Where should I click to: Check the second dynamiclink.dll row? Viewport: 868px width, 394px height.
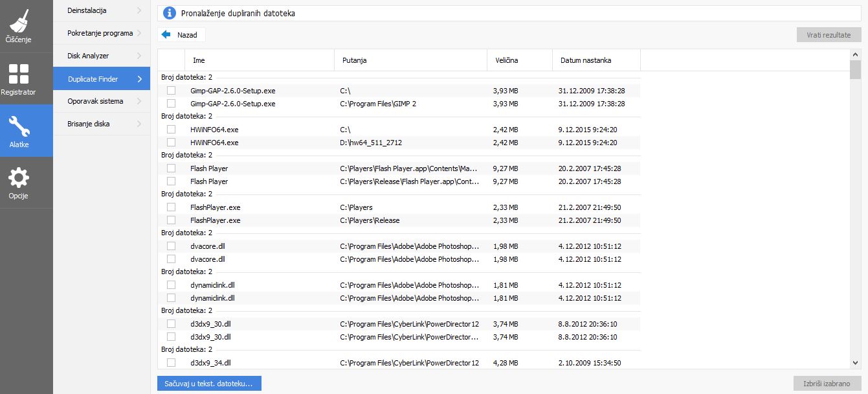tap(172, 298)
